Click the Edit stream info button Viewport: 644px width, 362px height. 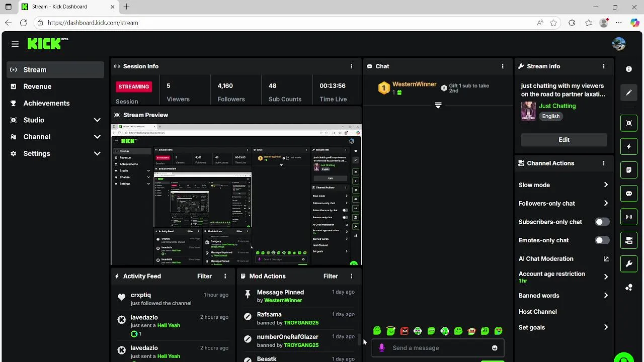coord(564,140)
